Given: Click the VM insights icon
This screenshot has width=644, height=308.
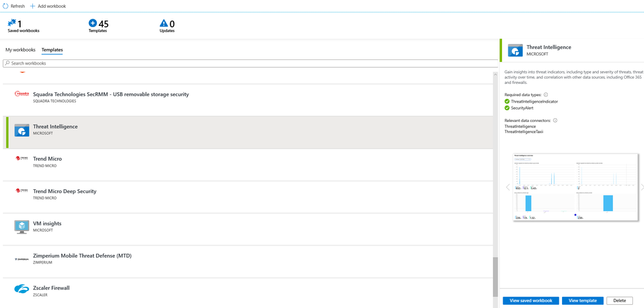Looking at the screenshot, I should [x=22, y=227].
